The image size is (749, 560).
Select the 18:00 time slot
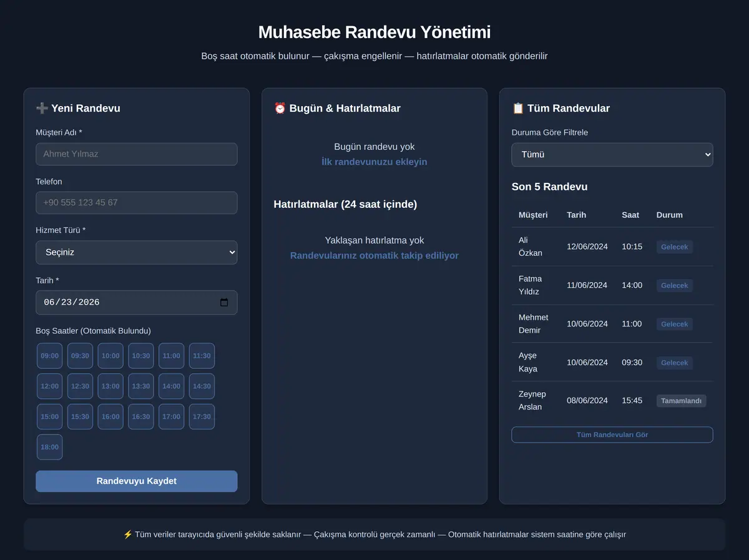[50, 447]
